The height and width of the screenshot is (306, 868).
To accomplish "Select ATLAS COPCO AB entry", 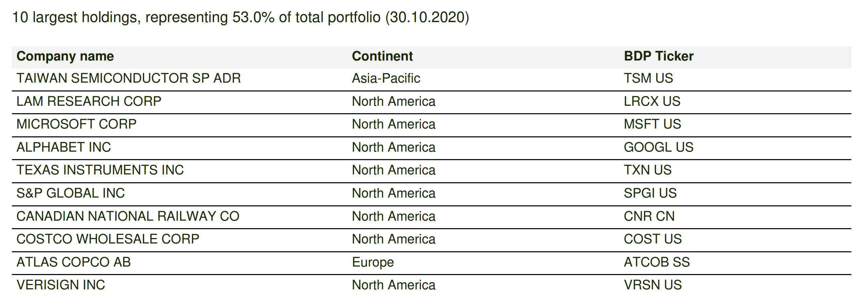I will click(x=73, y=262).
